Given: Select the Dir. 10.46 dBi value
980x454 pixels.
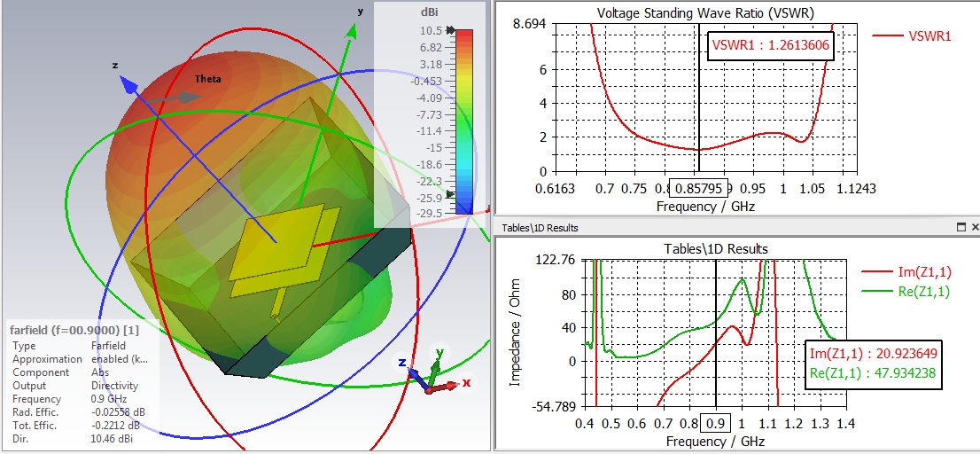Looking at the screenshot, I should (112, 439).
